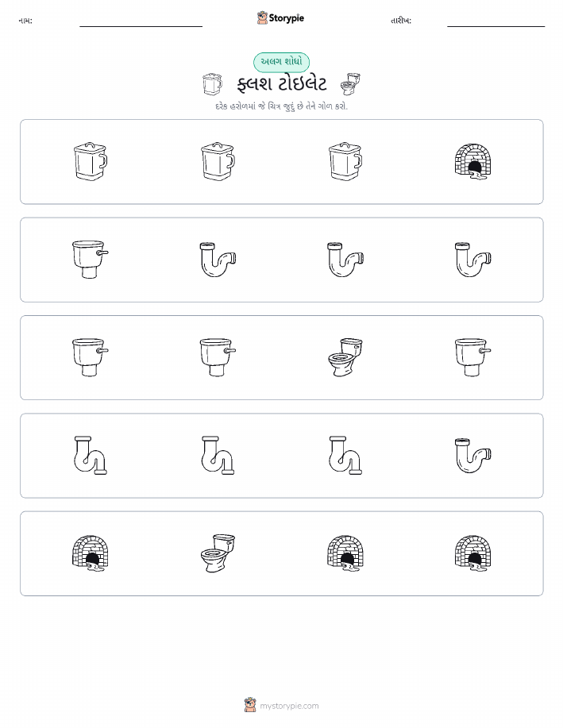Click the green અલગ શોધો badge
The image size is (563, 728).
point(281,62)
